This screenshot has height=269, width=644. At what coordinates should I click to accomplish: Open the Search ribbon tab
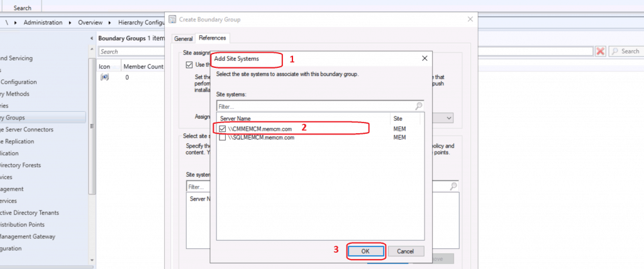pos(22,8)
